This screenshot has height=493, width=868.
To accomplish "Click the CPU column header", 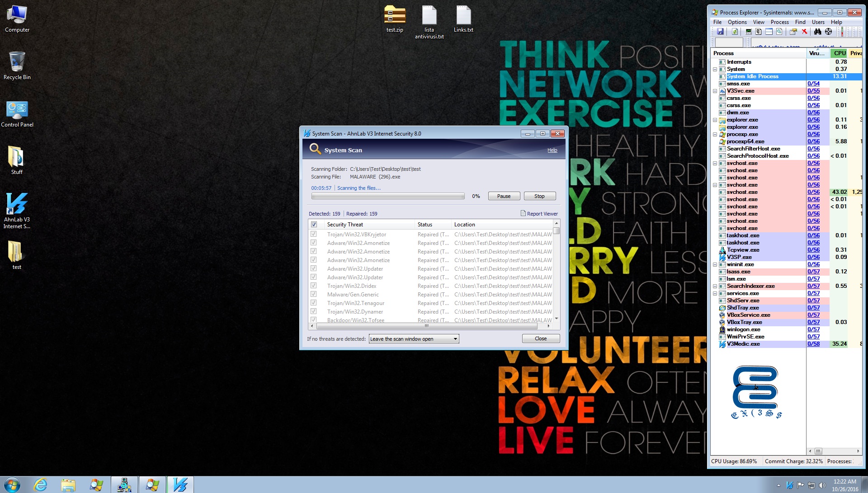I will (839, 53).
